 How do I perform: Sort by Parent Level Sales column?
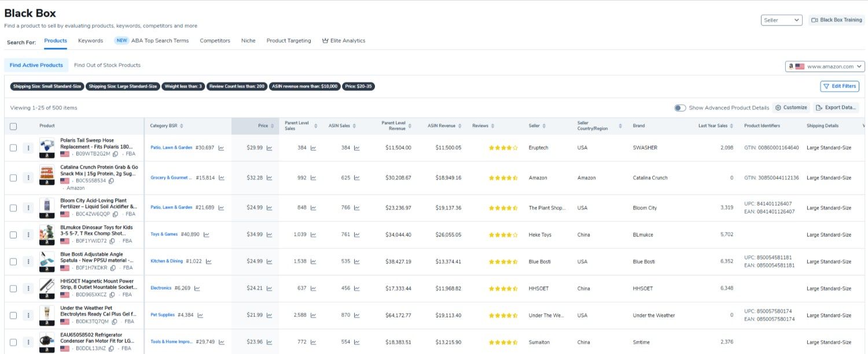point(315,126)
